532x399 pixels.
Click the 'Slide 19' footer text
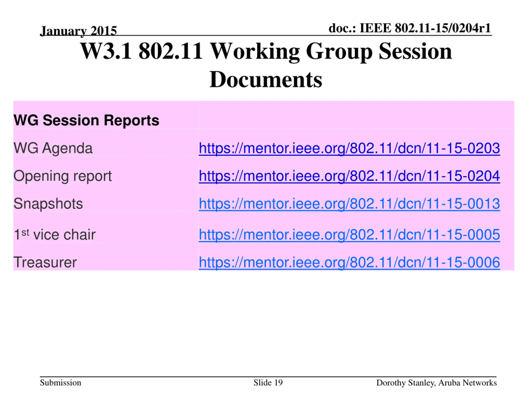click(x=268, y=383)
